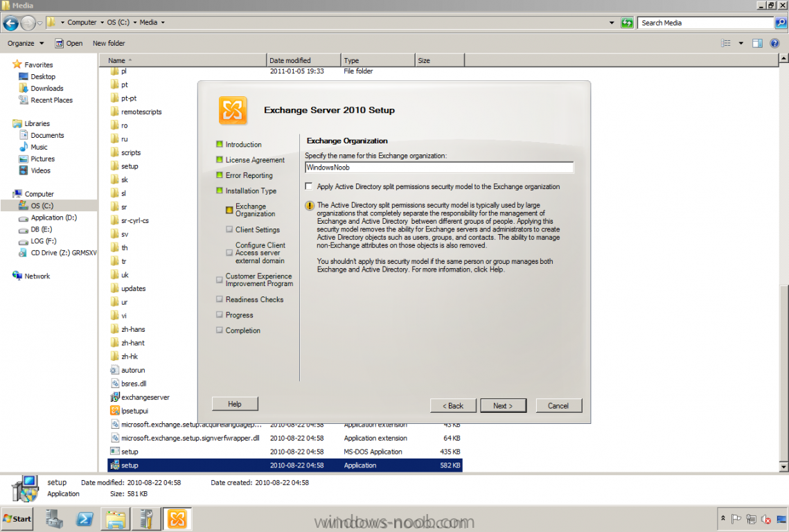Viewport: 789px width, 532px height.
Task: Click the Back button in setup wizard
Action: (453, 406)
